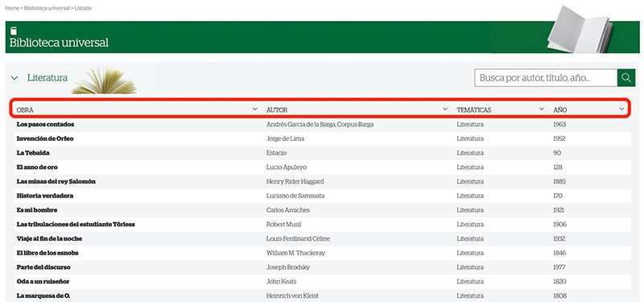The image size is (644, 302).
Task: Open the work 'Parte del discurso'
Action: (x=43, y=267)
